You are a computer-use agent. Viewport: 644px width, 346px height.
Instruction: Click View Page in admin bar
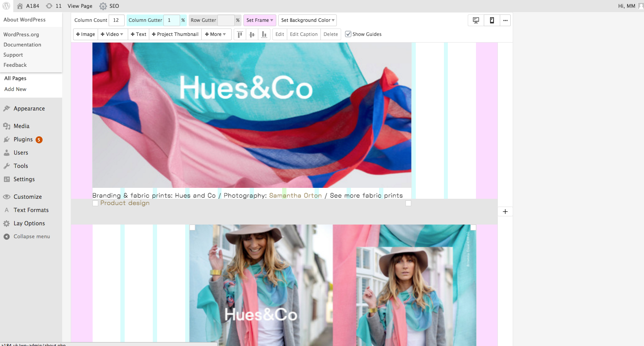pyautogui.click(x=80, y=6)
